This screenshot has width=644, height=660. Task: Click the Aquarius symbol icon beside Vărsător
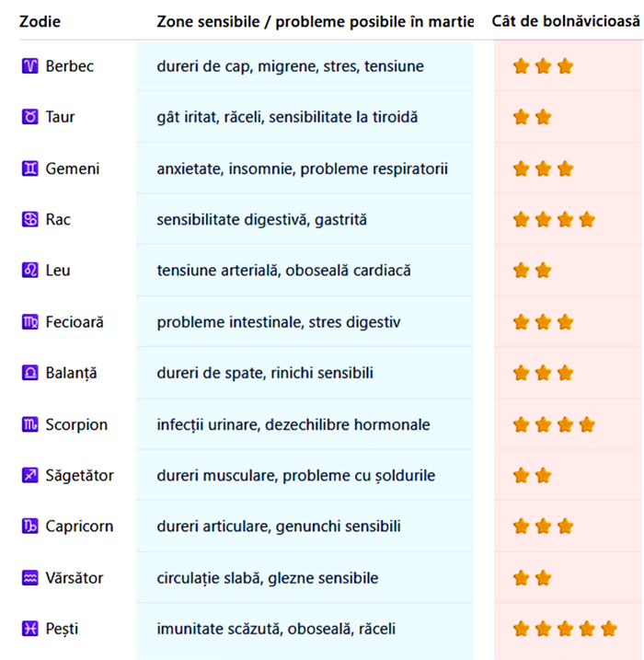click(x=29, y=578)
